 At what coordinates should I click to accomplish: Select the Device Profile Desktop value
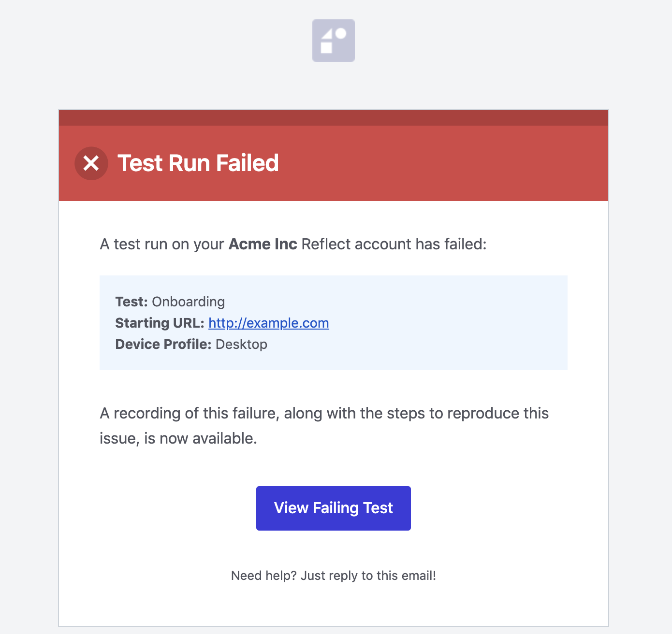241,344
